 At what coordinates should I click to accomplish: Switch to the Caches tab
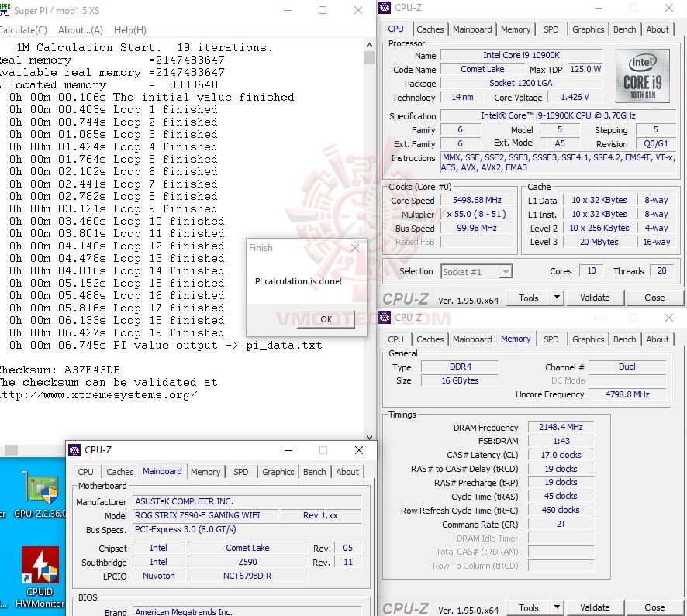pyautogui.click(x=430, y=29)
